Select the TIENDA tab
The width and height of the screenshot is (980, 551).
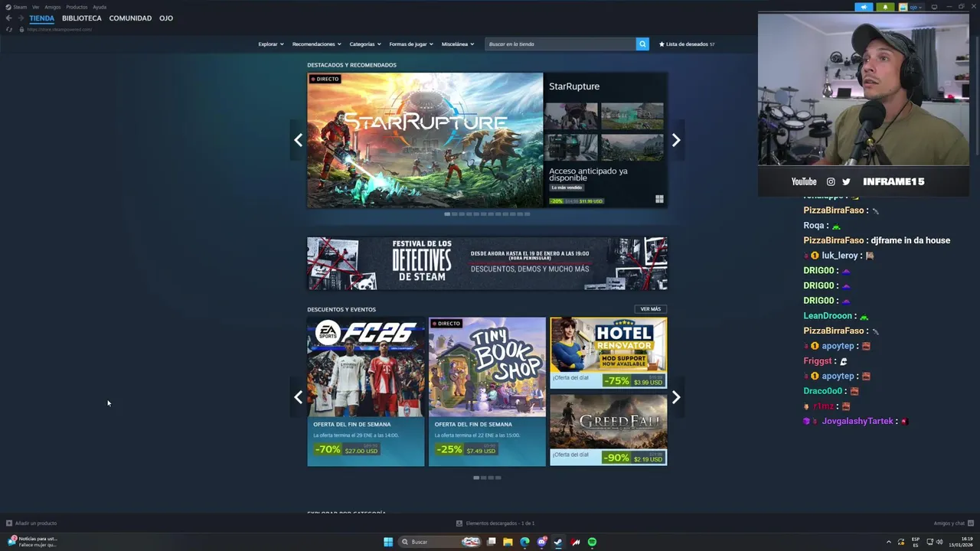pyautogui.click(x=42, y=18)
